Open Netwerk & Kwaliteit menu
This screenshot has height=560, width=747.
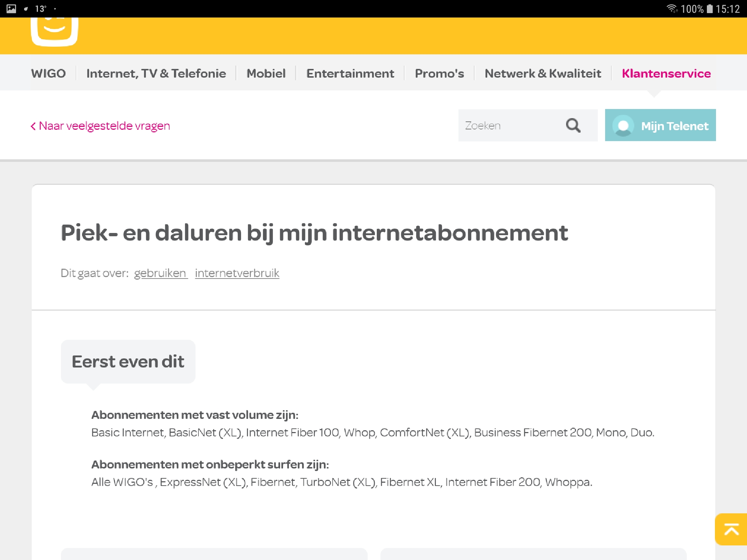coord(543,73)
